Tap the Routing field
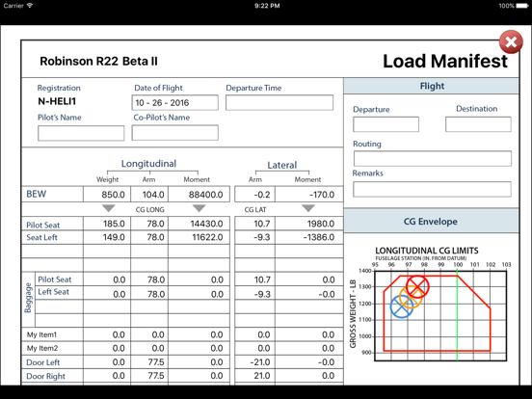Image resolution: width=532 pixels, height=399 pixels. pos(432,158)
